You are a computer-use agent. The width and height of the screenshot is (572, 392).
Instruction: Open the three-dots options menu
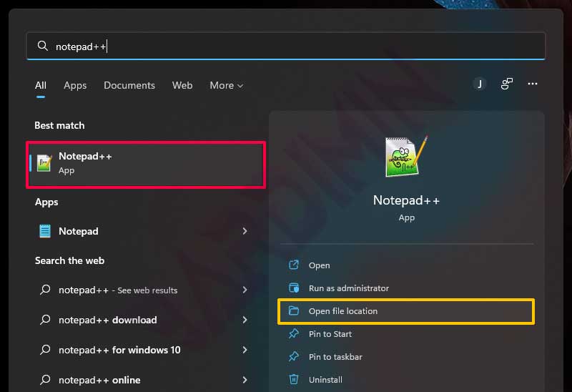(532, 84)
